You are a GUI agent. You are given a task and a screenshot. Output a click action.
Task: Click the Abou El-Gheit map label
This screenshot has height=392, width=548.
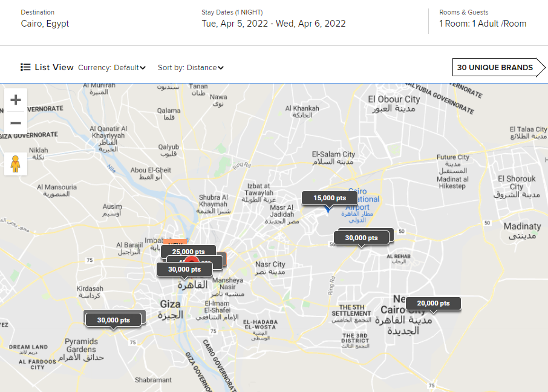click(x=151, y=174)
